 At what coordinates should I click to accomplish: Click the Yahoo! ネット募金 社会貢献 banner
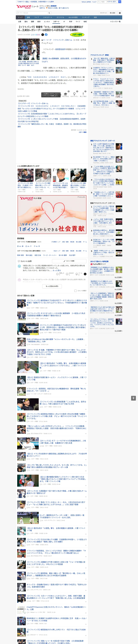[x=52, y=214]
